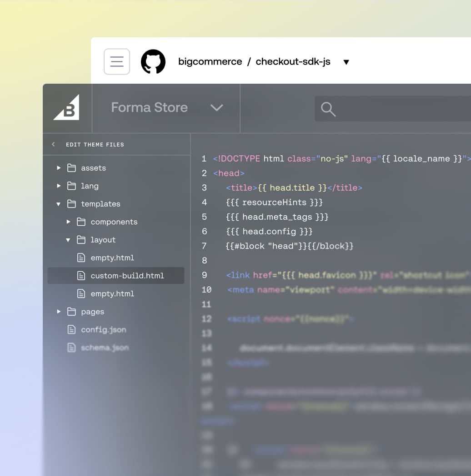Click the lang folder icon
This screenshot has height=476, width=471.
click(x=71, y=186)
